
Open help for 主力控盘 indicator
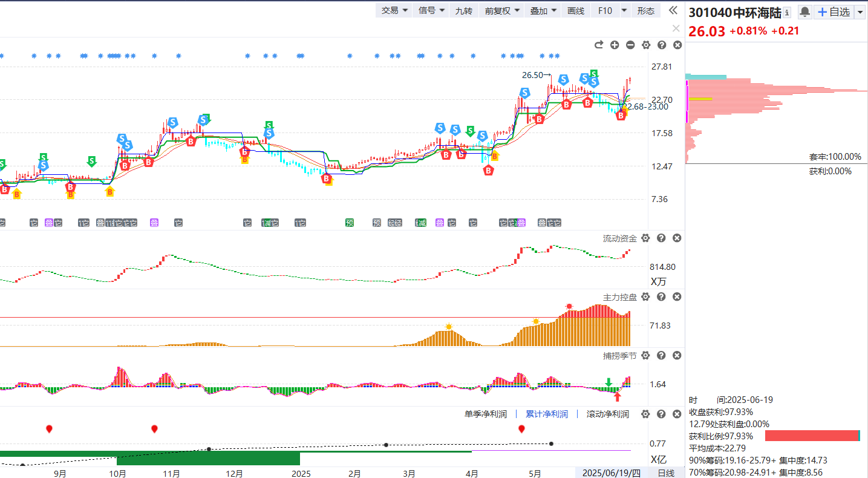661,297
